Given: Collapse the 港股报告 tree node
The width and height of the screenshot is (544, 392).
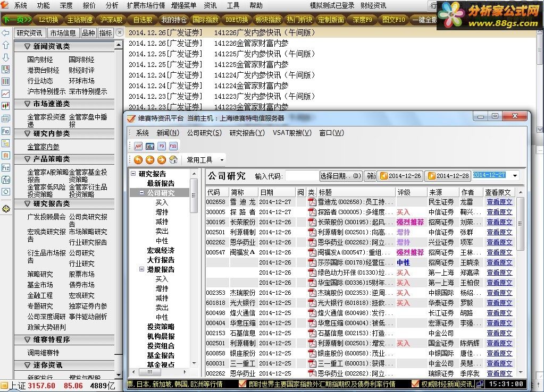Looking at the screenshot, I should pos(141,269).
